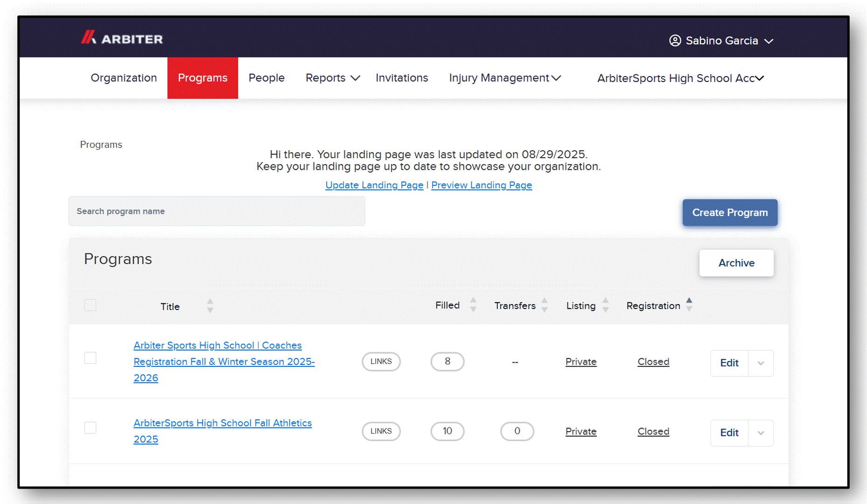Viewport: 867px width, 504px height.
Task: Click LINKS for the Coaches Registration program
Action: 381,362
